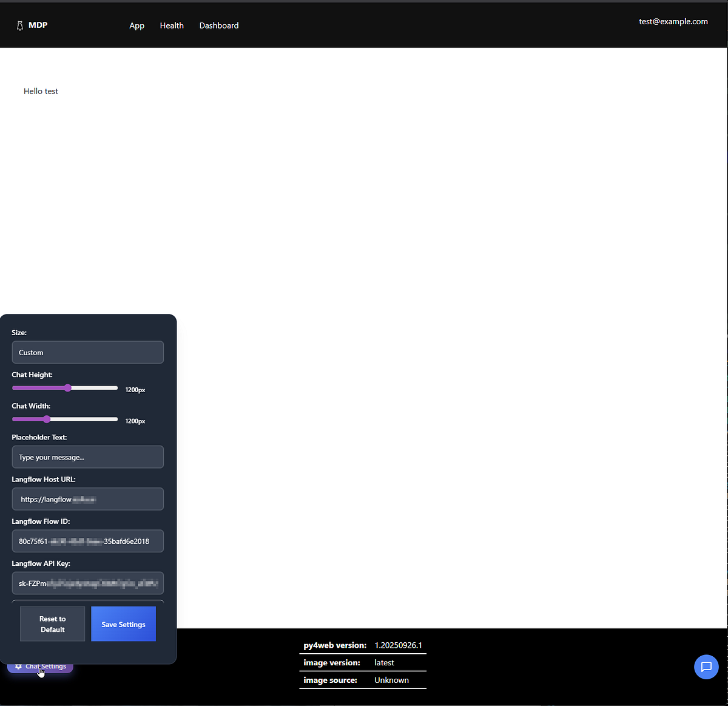Open the App menu item
Image resolution: width=728 pixels, height=706 pixels.
point(136,25)
